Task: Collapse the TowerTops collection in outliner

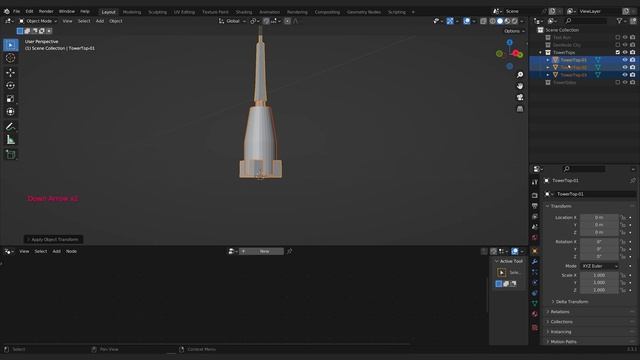Action: pos(540,53)
